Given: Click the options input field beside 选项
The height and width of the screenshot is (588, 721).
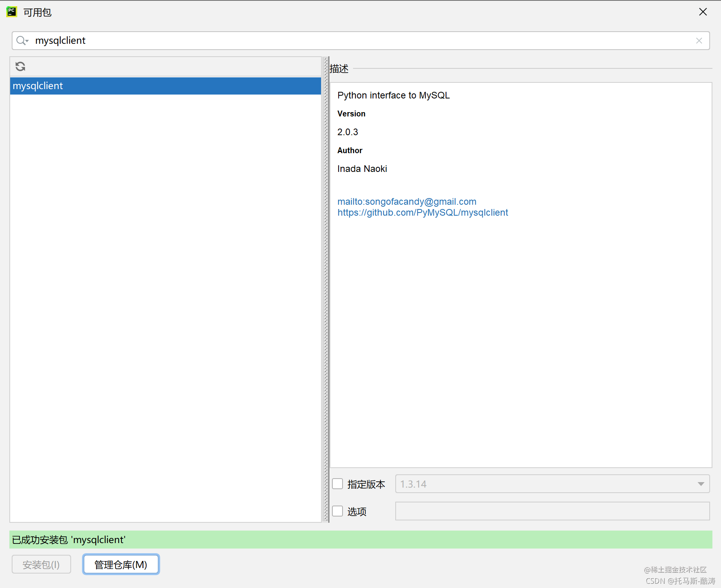Looking at the screenshot, I should click(x=552, y=511).
